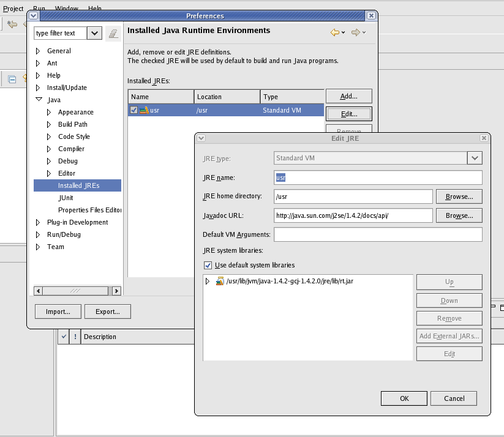Select JUnit in the preferences tree
The image size is (504, 437).
pyautogui.click(x=66, y=198)
